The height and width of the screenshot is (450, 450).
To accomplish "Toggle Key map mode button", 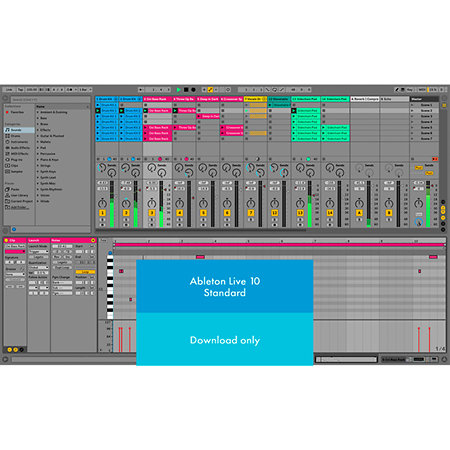I will pos(410,90).
